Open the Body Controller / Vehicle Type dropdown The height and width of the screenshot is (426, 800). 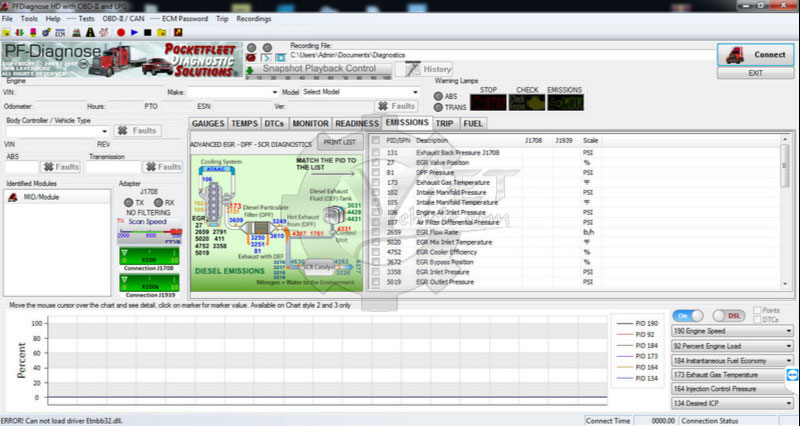[x=57, y=131]
